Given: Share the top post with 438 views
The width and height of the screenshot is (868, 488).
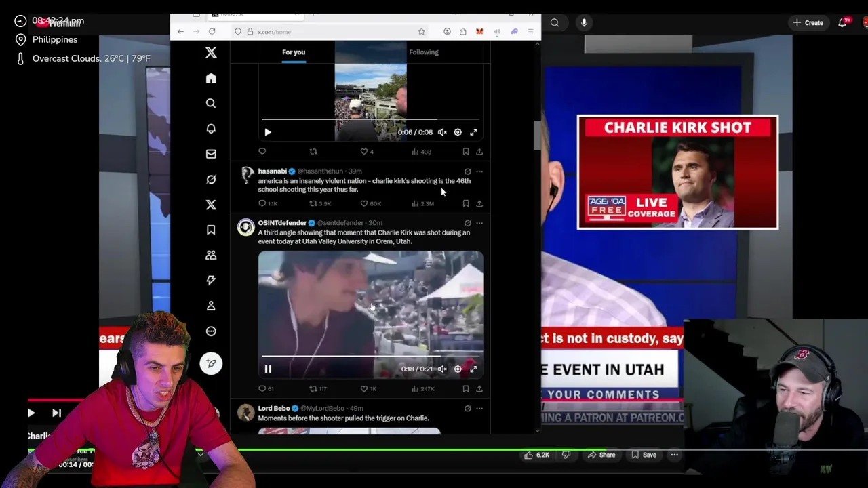Looking at the screenshot, I should tap(479, 152).
